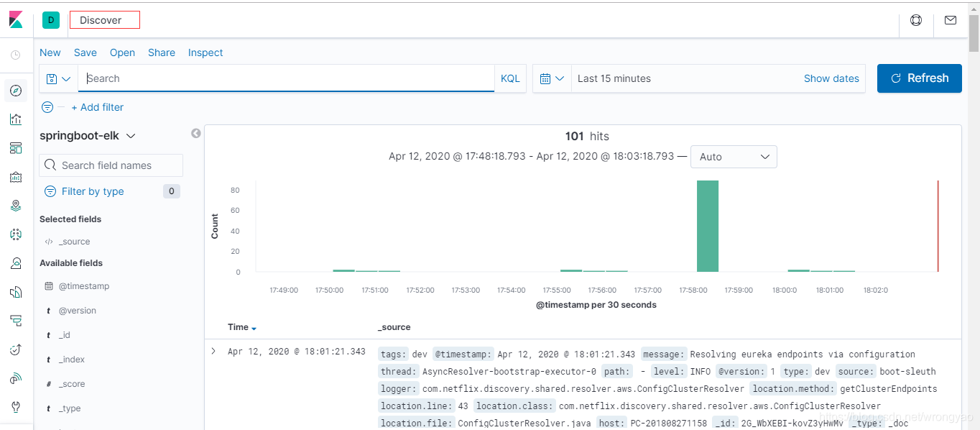Image resolution: width=980 pixels, height=430 pixels.
Task: Select the _id available field
Action: [65, 335]
